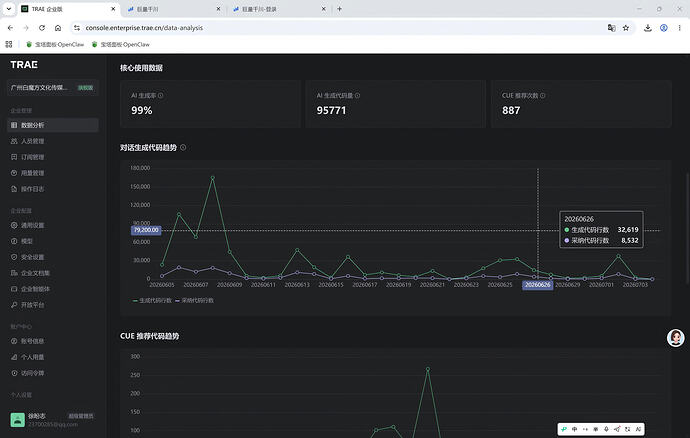
Task: Click the info icon beside AI 生成代码量
Action: coord(357,96)
